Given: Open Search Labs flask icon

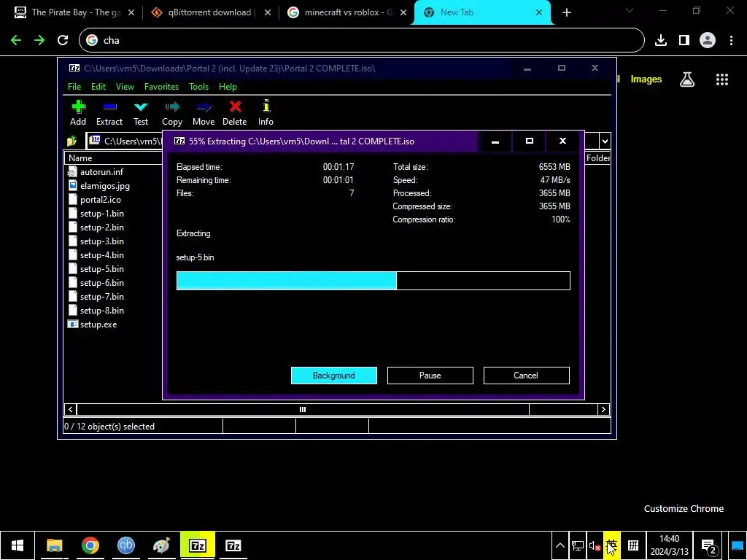Looking at the screenshot, I should point(687,79).
